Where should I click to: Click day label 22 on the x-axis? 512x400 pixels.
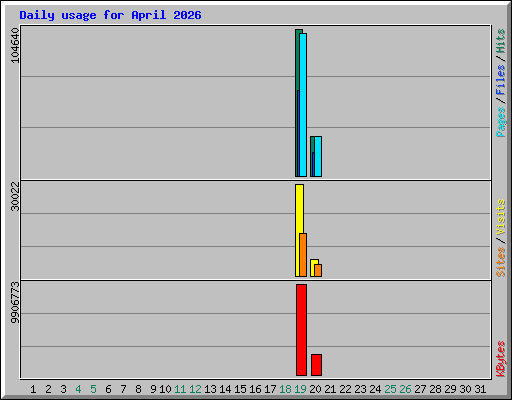pos(345,389)
